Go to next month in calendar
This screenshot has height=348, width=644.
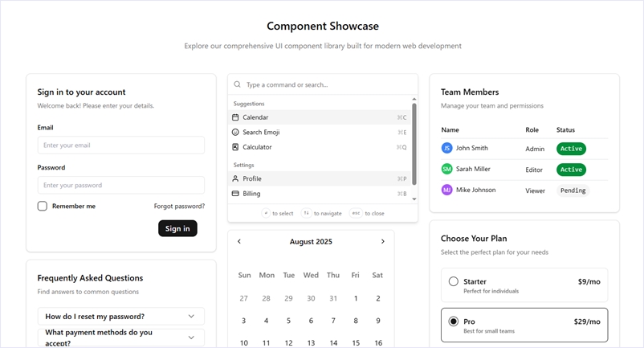click(x=382, y=241)
